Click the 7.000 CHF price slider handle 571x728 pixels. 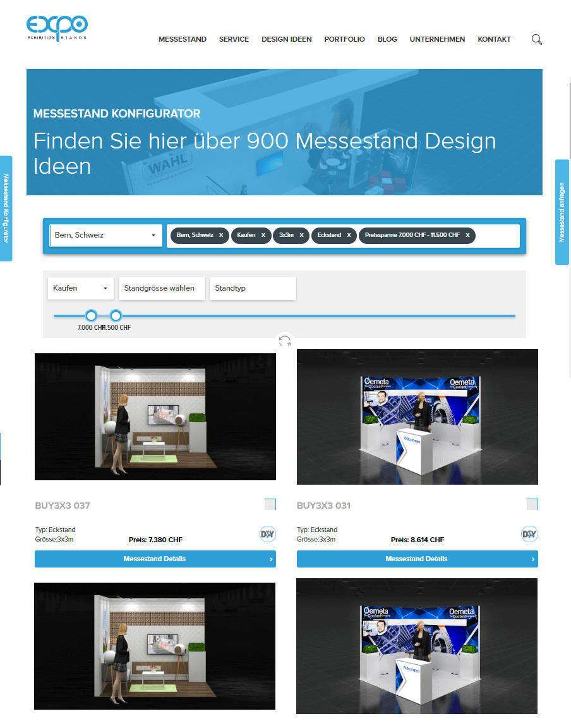coord(91,315)
